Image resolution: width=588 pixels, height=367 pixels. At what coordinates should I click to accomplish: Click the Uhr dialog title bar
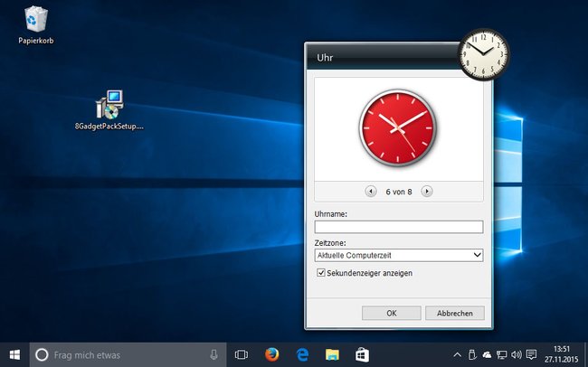[x=383, y=57]
